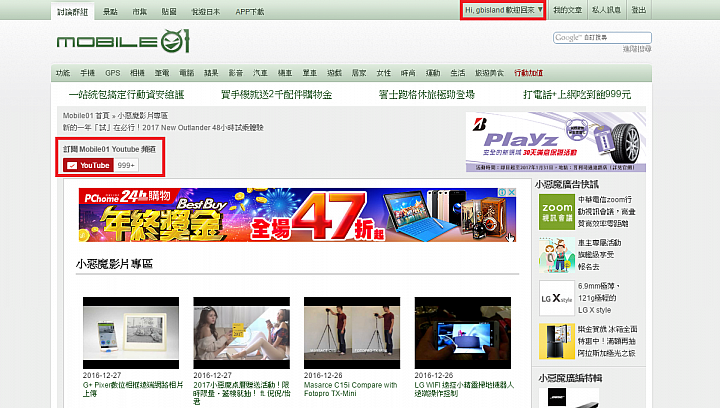Screen dimensions: 720x408
Task: Open the 運動 category menu
Action: click(433, 73)
